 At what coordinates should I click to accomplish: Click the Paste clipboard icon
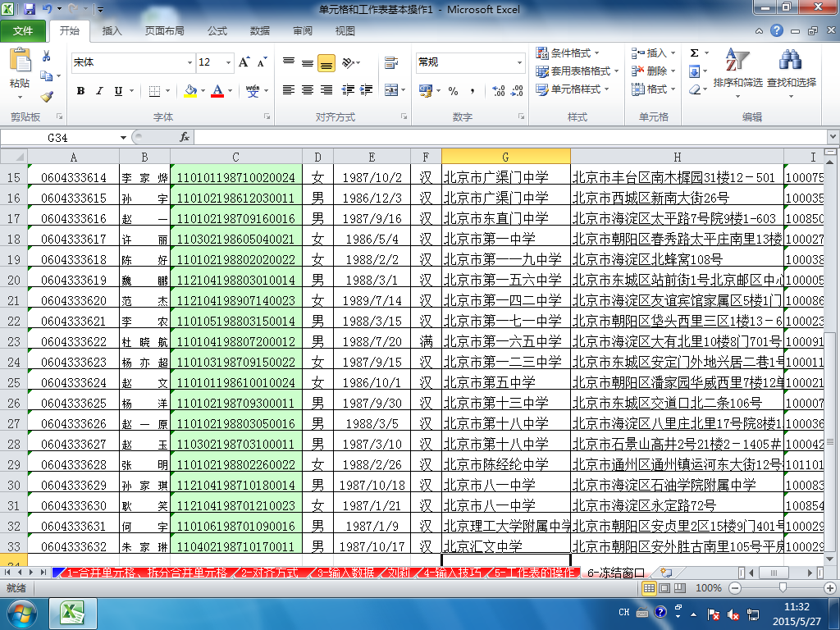pyautogui.click(x=21, y=60)
